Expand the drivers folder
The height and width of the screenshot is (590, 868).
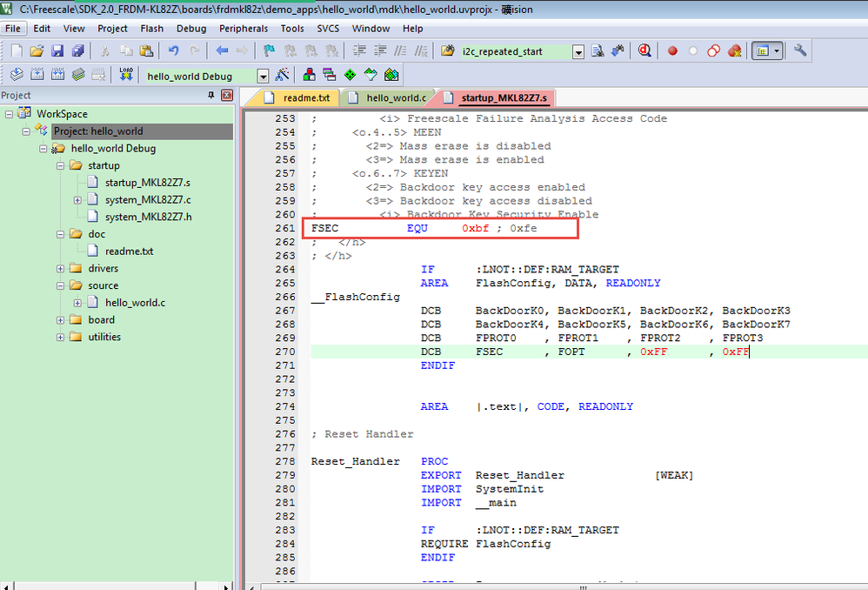tap(61, 268)
